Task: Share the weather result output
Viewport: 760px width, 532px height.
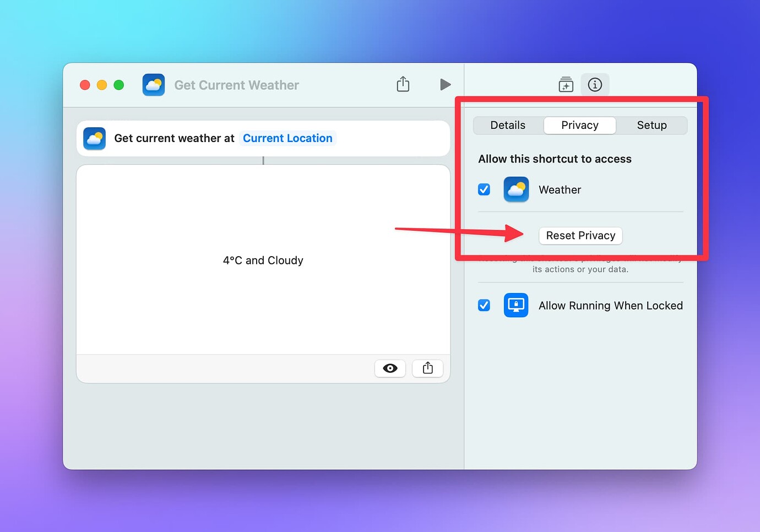Action: coord(428,368)
